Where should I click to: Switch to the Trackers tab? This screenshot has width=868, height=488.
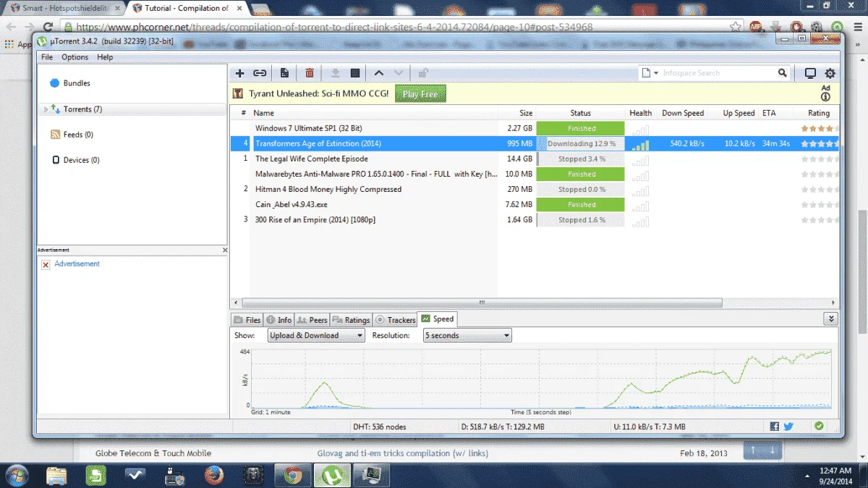point(395,319)
